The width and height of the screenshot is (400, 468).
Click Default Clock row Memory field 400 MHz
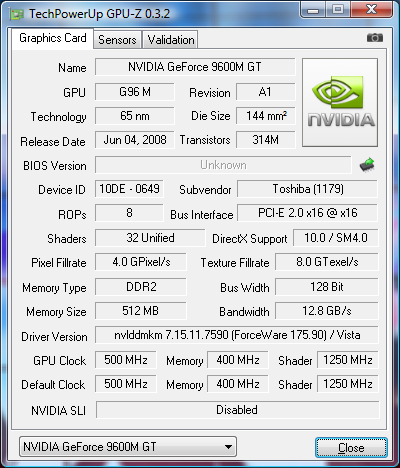point(238,384)
